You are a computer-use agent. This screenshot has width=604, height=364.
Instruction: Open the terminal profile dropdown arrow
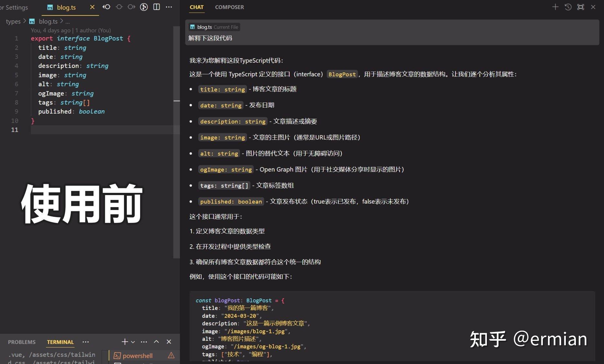pos(133,342)
